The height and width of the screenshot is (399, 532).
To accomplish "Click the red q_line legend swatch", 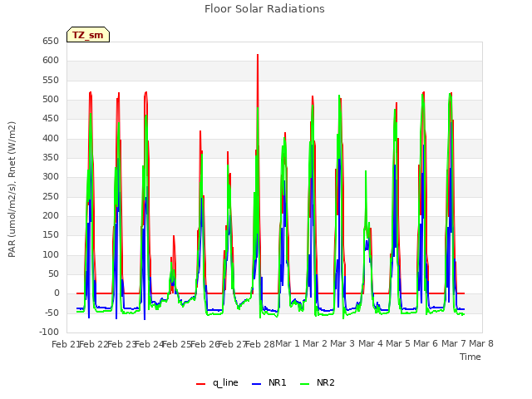I will [x=200, y=384].
